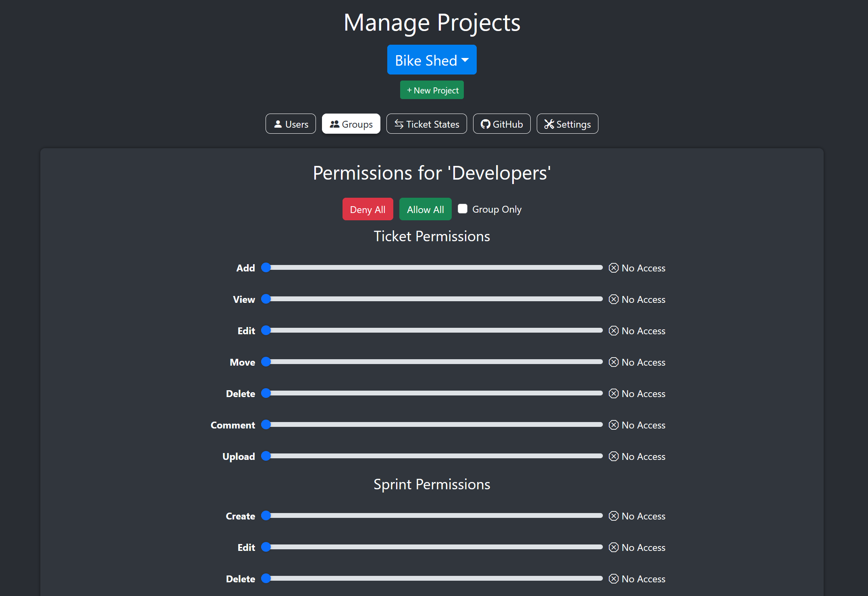Click the ticket Edit permission slider
The image size is (868, 596).
(x=432, y=331)
